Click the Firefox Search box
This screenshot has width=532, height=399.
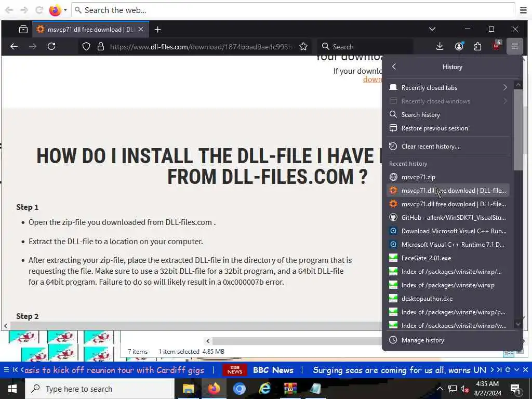coord(366,47)
